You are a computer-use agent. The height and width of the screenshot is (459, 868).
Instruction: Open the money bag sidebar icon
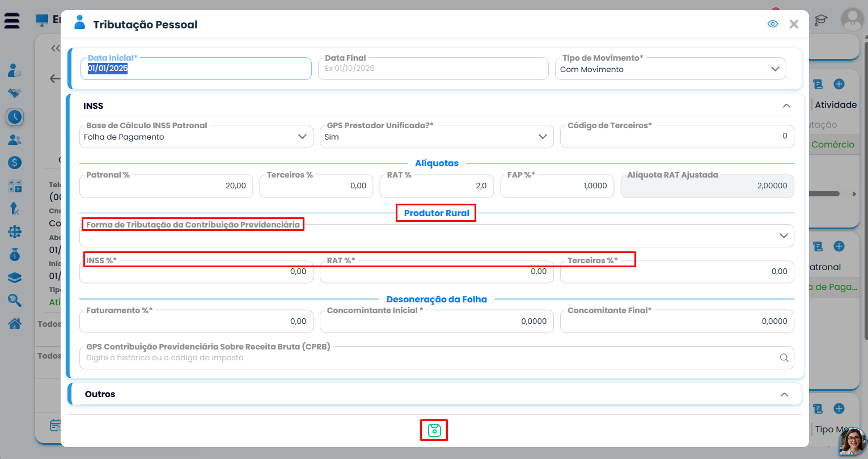[15, 255]
